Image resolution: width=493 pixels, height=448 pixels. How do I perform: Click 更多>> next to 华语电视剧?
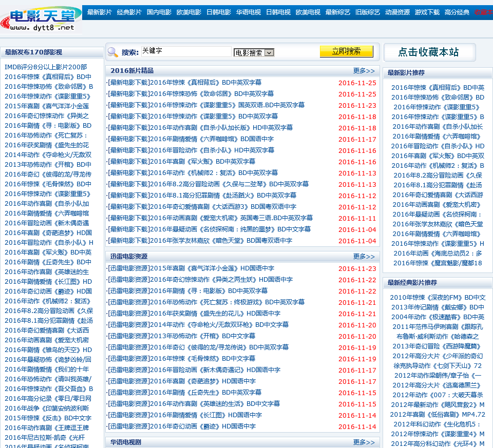tap(364, 442)
